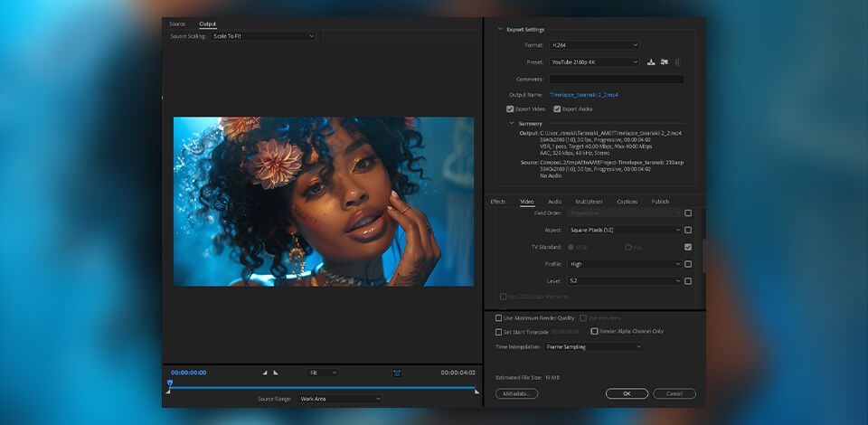This screenshot has width=868, height=425.
Task: Open the Effects tab
Action: tap(498, 202)
